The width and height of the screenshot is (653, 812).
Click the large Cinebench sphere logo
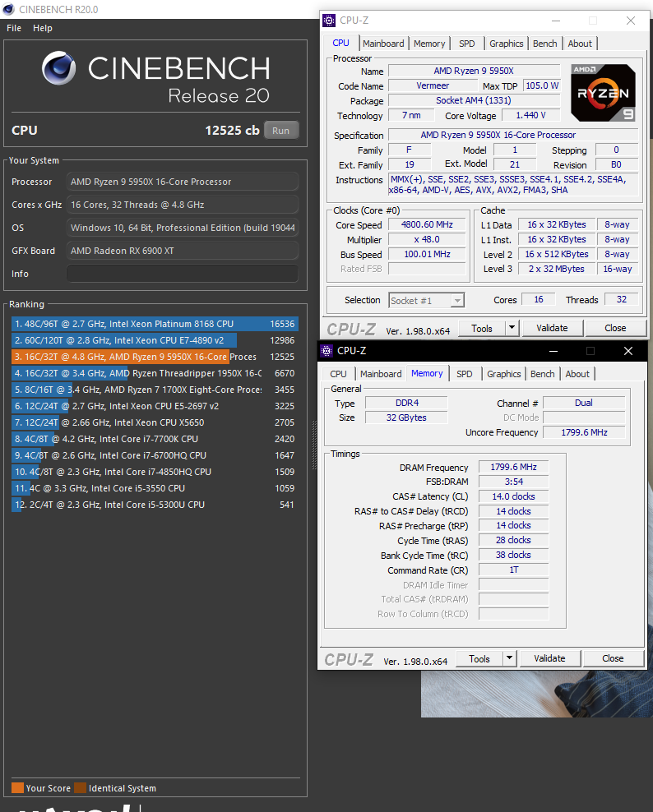pos(58,68)
